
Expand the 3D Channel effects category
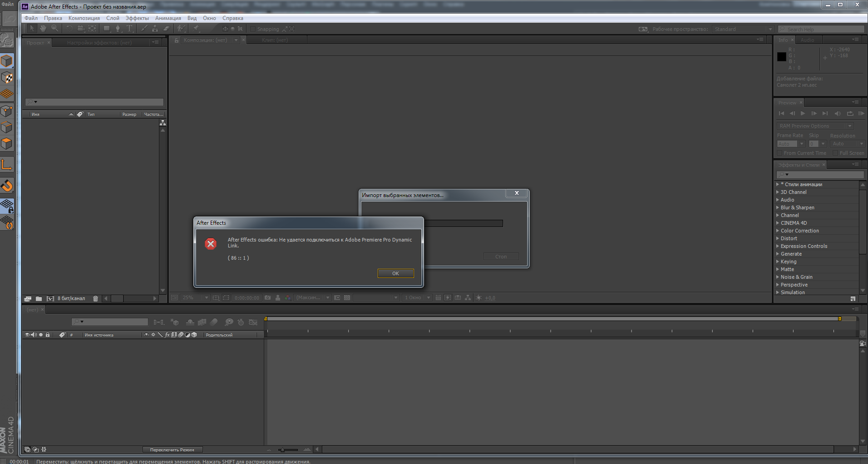point(777,192)
